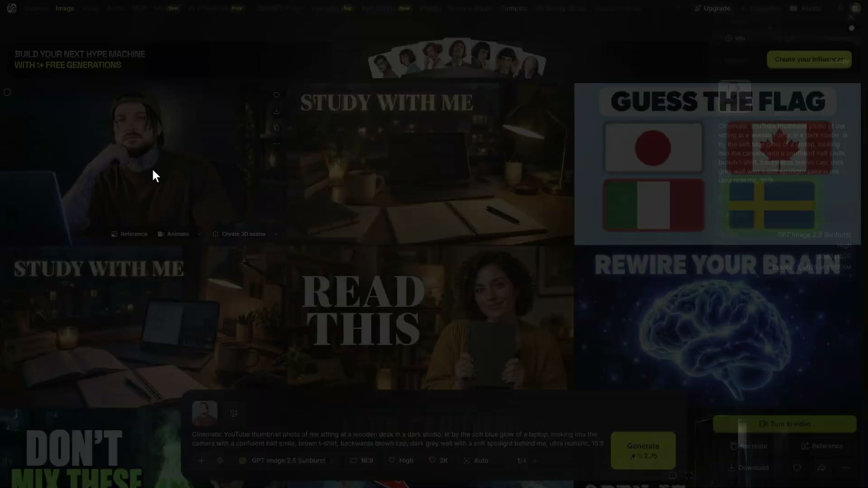The image size is (868, 488).
Task: Open Assets in the header
Action: (x=806, y=8)
